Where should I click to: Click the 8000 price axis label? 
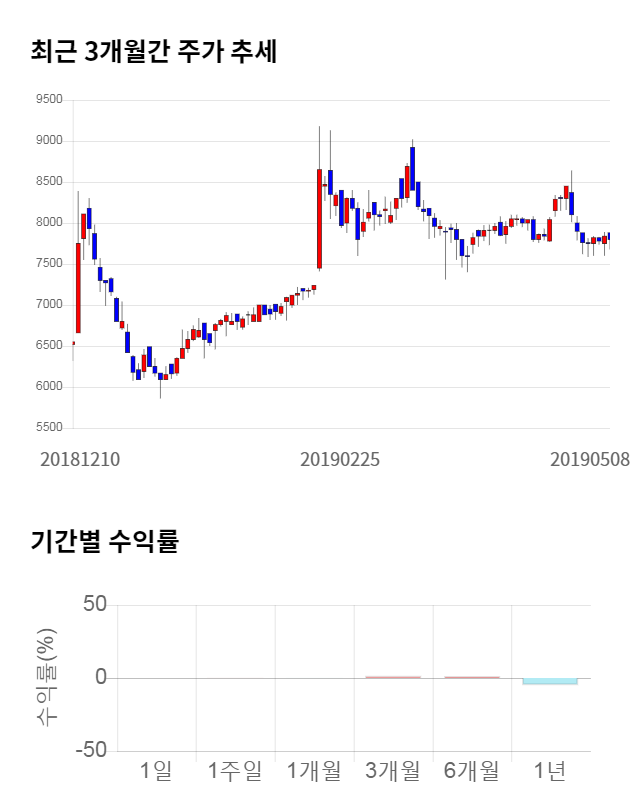tap(49, 223)
